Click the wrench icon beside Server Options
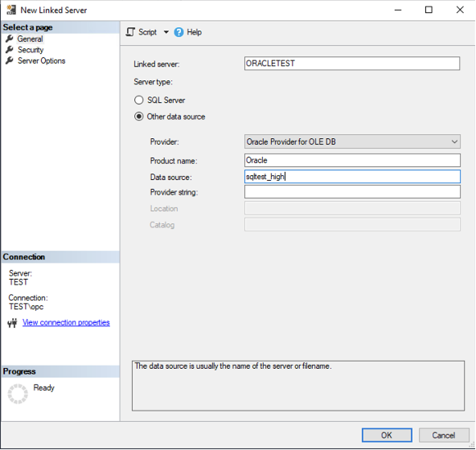The image size is (476, 450). 10,60
